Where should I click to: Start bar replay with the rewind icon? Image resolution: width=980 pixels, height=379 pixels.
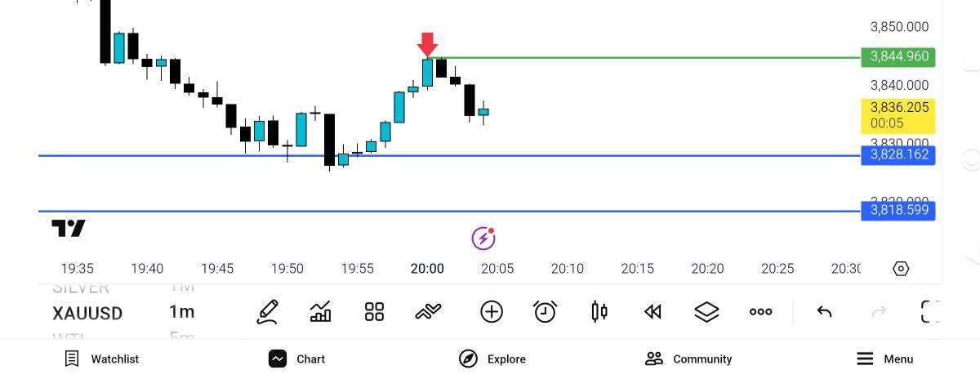click(x=653, y=312)
